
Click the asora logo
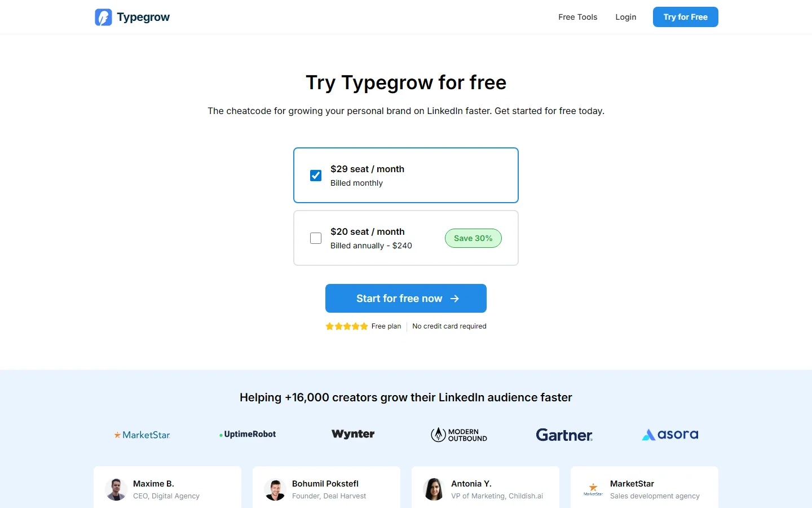click(670, 435)
